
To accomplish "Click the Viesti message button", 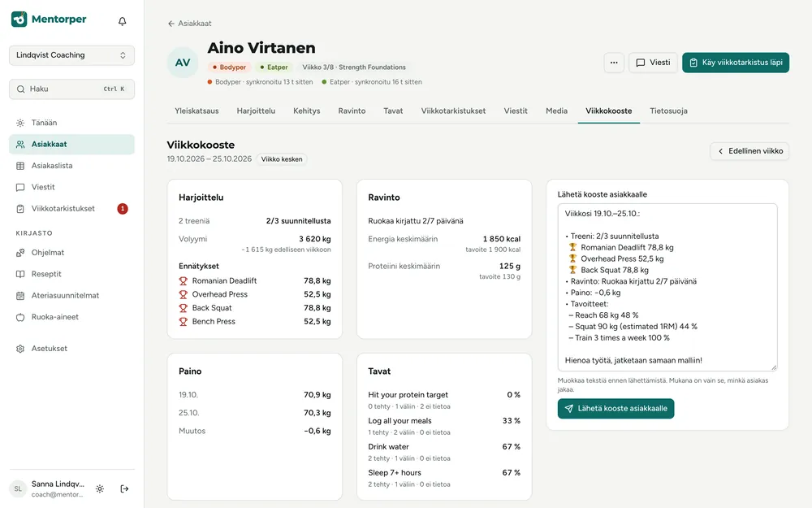I will click(x=653, y=63).
